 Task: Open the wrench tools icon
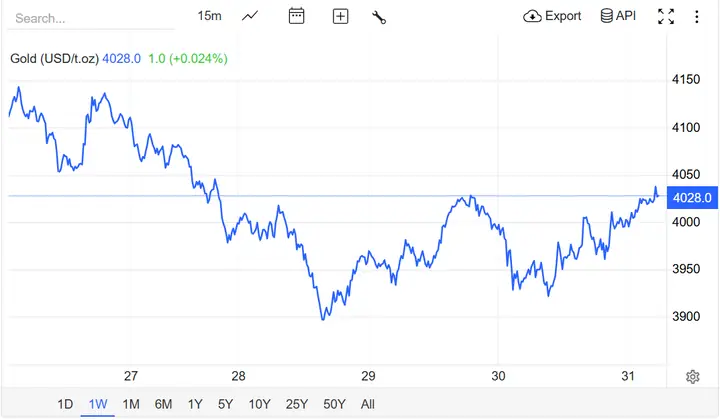tap(379, 17)
